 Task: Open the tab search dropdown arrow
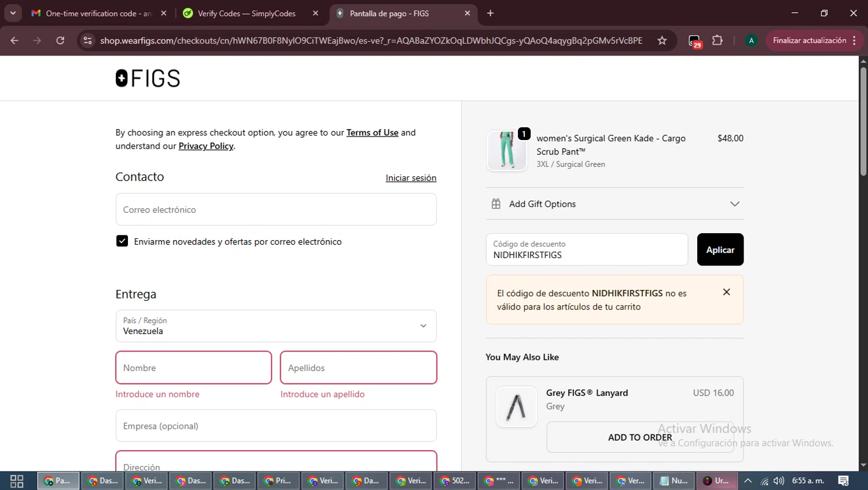click(13, 13)
